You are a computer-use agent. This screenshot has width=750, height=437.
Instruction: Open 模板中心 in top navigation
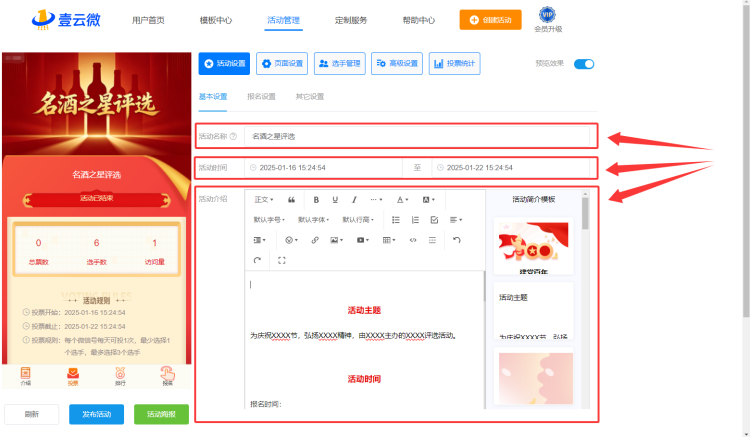[x=216, y=20]
